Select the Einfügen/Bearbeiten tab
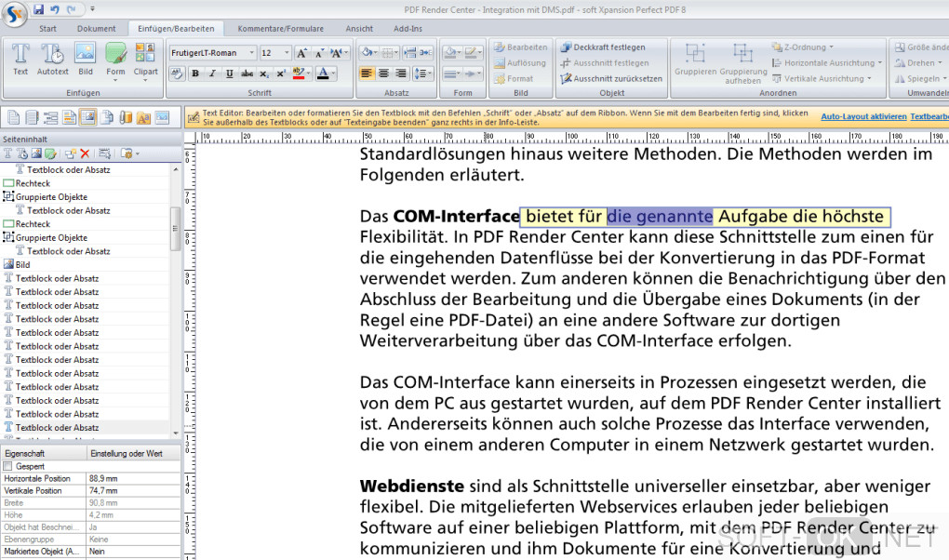 click(x=176, y=29)
